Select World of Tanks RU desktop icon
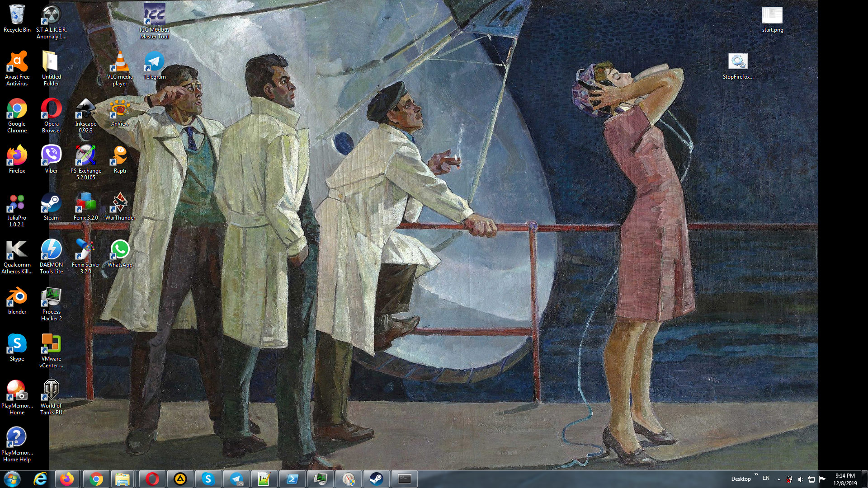 (x=51, y=398)
